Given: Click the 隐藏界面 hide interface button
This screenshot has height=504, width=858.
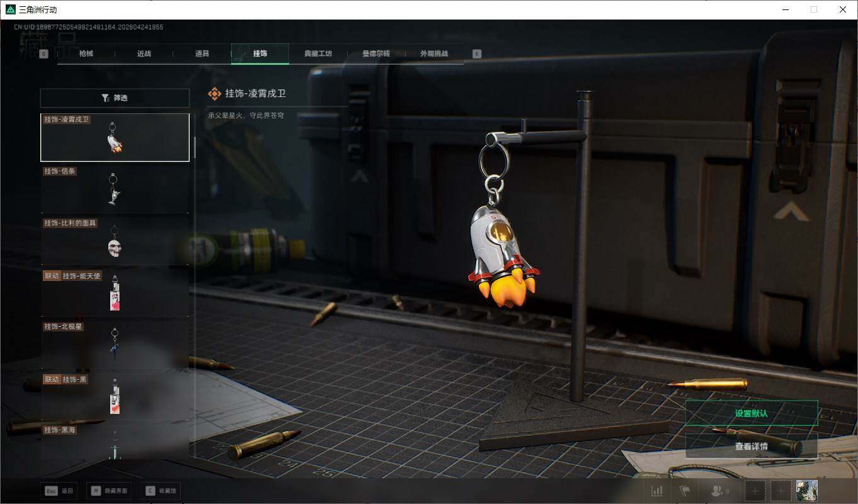Looking at the screenshot, I should point(110,491).
